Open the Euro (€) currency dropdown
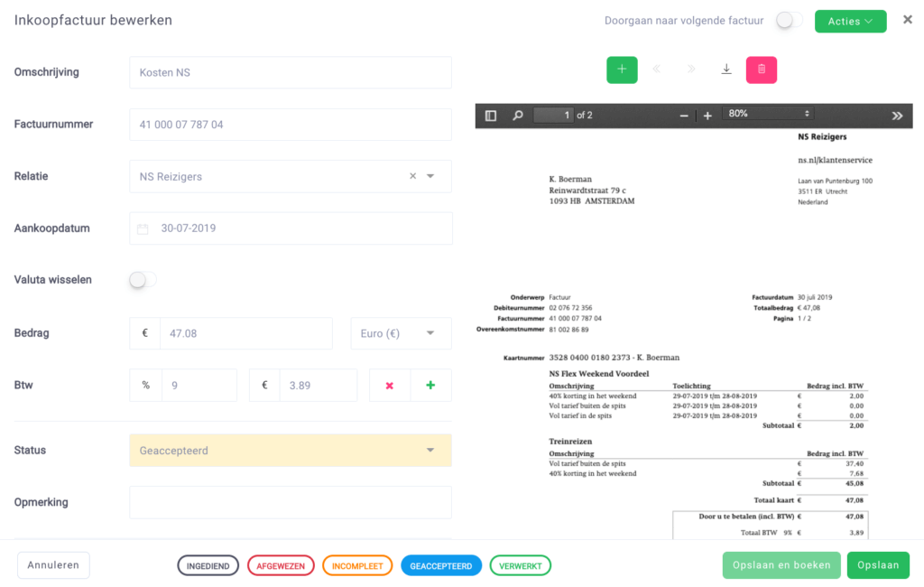This screenshot has width=924, height=587. pos(401,333)
